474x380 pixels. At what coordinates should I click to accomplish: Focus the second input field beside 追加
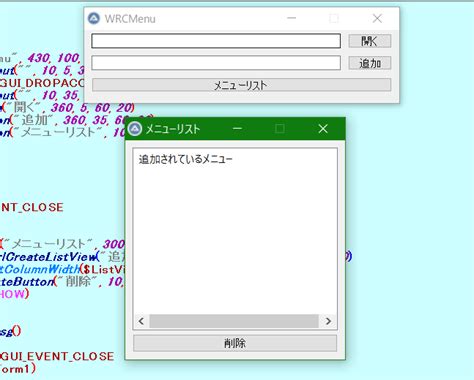216,63
